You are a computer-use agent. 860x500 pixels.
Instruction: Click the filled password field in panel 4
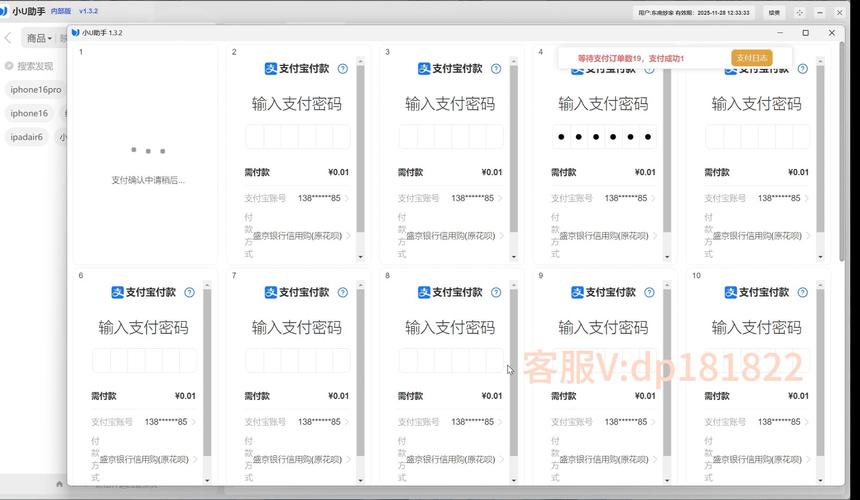pos(604,137)
